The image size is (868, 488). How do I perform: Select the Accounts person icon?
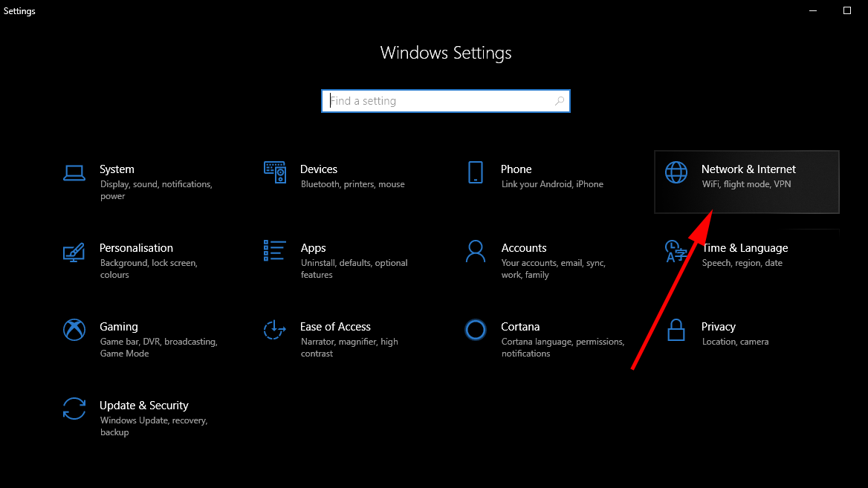[x=476, y=251]
